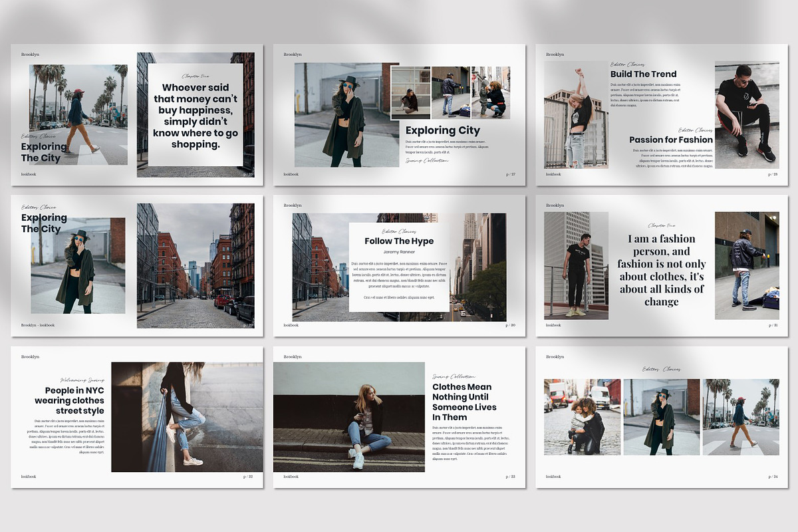Select the woman sitting by garage door small photo
This screenshot has height=532, width=798.
410,92
